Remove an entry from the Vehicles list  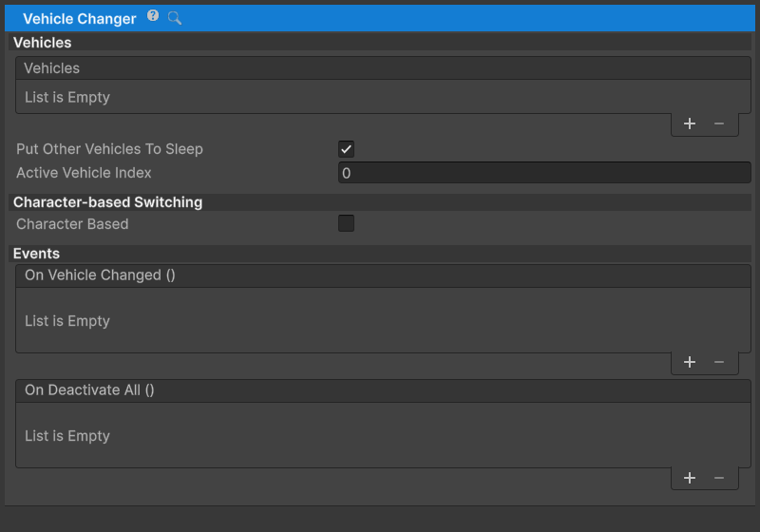pyautogui.click(x=719, y=124)
